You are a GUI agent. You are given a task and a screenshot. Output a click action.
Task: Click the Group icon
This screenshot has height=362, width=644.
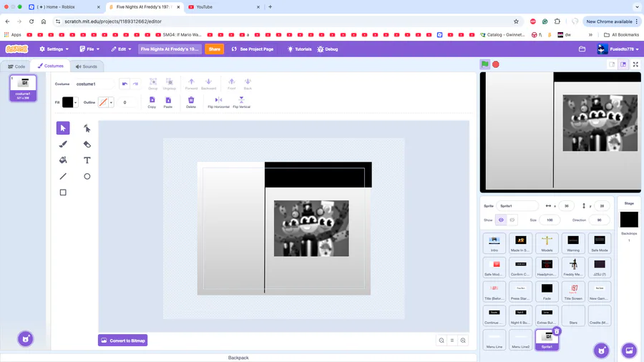coord(153,84)
